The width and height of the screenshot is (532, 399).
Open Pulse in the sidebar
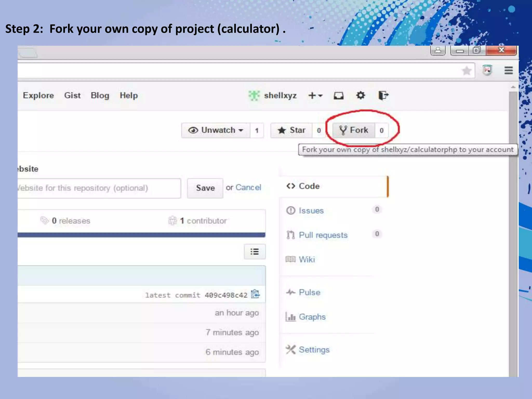coord(310,292)
